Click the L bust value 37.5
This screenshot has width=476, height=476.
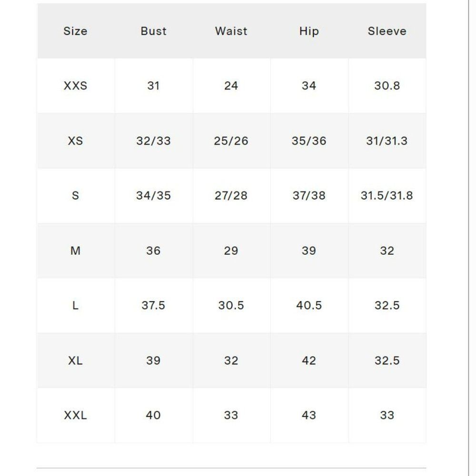(x=153, y=306)
